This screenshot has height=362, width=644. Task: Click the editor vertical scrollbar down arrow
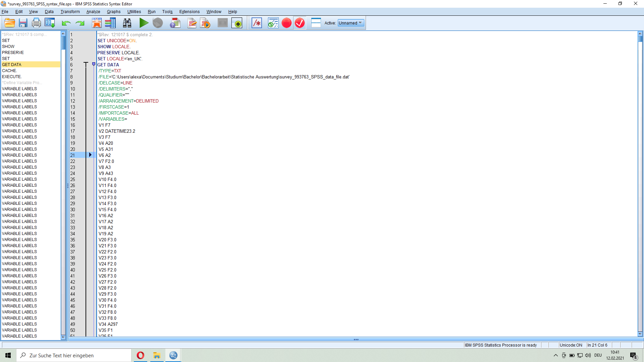tap(640, 334)
